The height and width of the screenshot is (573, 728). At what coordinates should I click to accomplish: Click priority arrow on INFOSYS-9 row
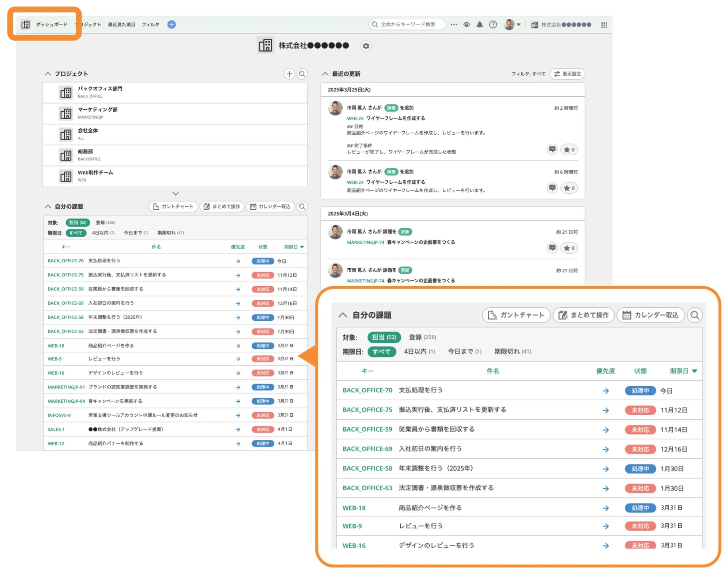238,416
